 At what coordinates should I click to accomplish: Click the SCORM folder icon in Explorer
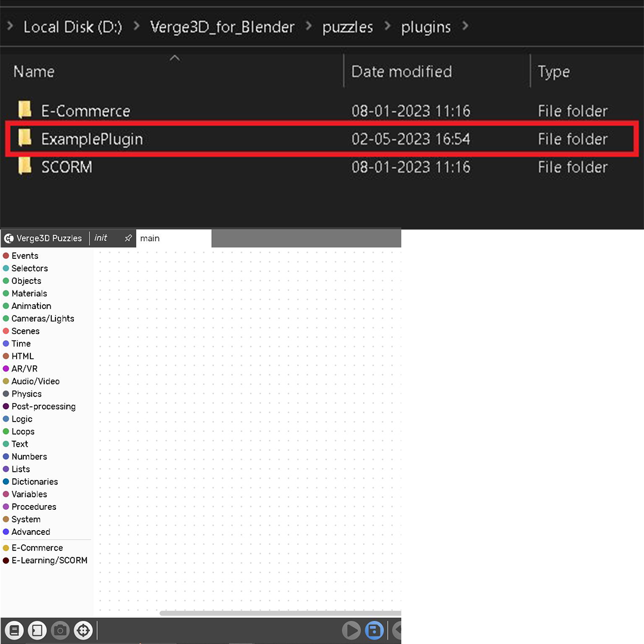tap(25, 166)
